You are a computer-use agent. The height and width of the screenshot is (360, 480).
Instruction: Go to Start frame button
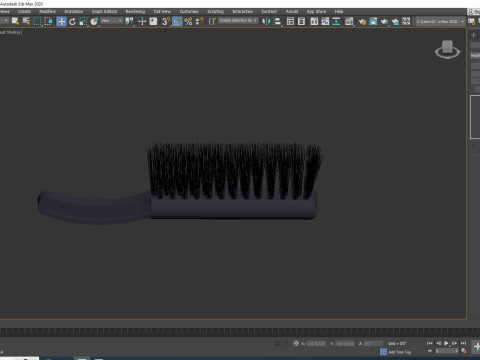tap(430, 343)
